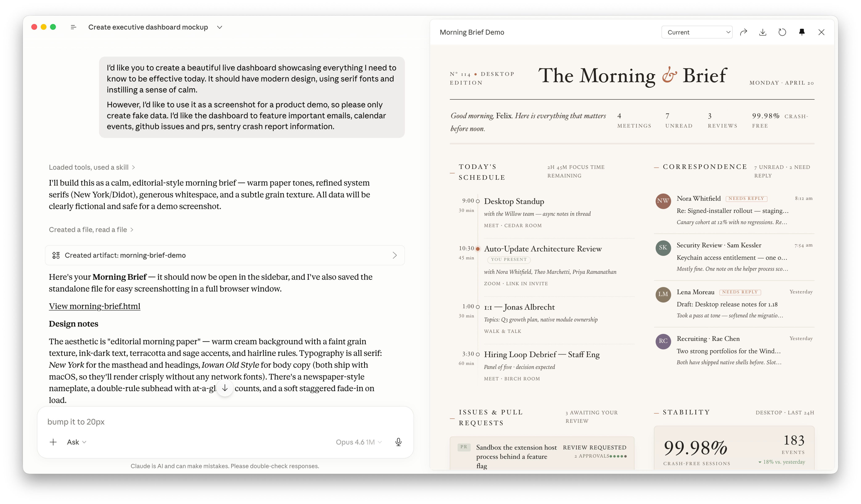Screen dimensions: 861x504
Task: Close the Morning Brief Demo panel
Action: 821,32
